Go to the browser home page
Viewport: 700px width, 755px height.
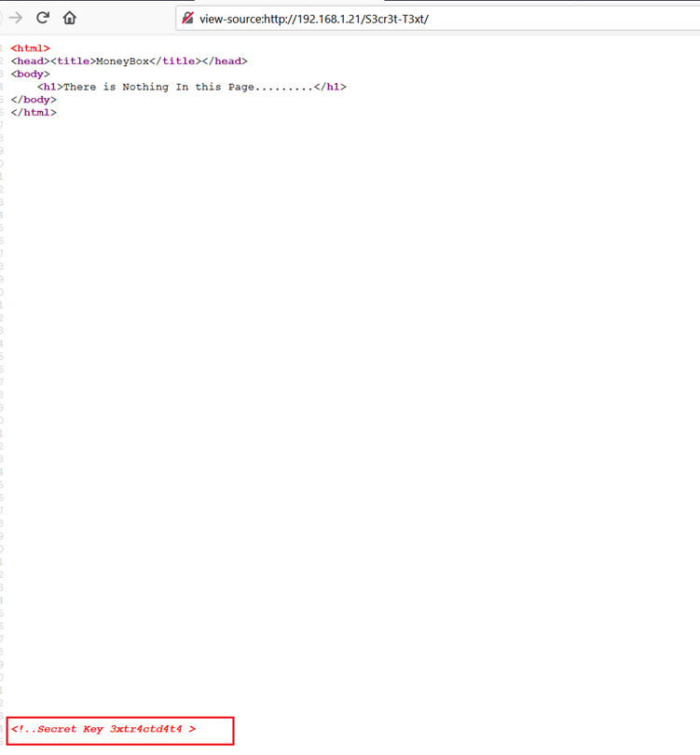click(x=70, y=18)
